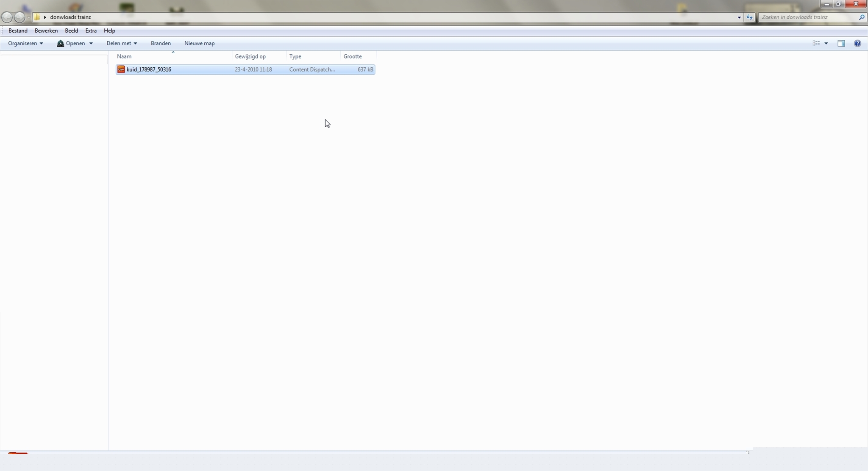Click folder icon in the address bar
Image resolution: width=868 pixels, height=471 pixels.
37,17
